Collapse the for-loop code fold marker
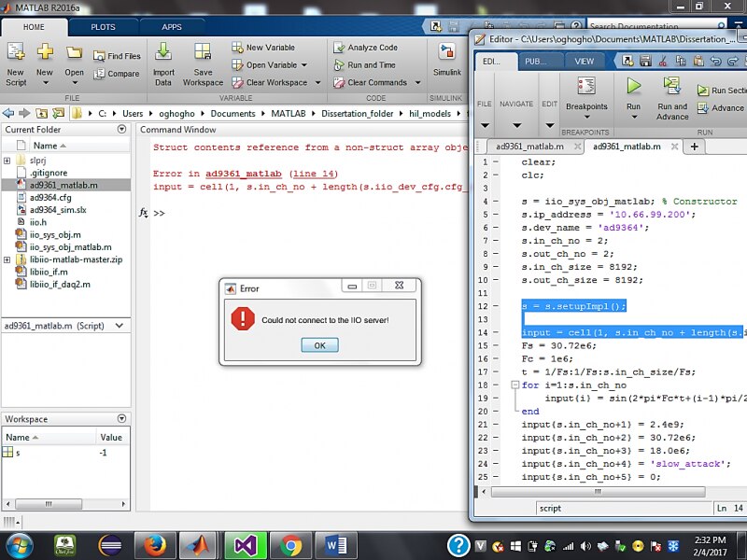The image size is (747, 560). (x=514, y=385)
